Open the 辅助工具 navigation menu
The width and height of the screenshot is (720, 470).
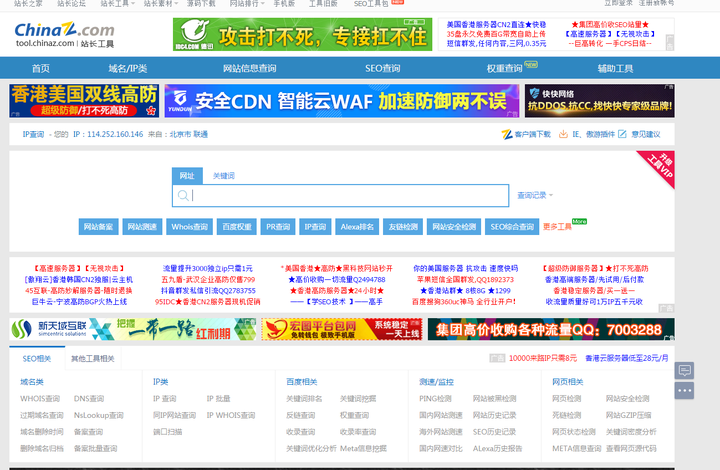pos(615,68)
